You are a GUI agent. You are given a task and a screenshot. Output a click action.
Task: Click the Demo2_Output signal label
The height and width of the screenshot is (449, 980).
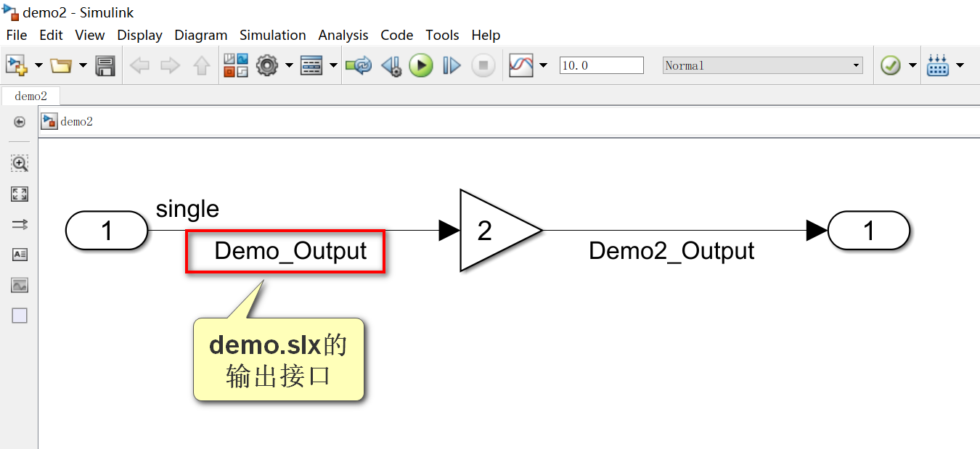pyautogui.click(x=671, y=251)
